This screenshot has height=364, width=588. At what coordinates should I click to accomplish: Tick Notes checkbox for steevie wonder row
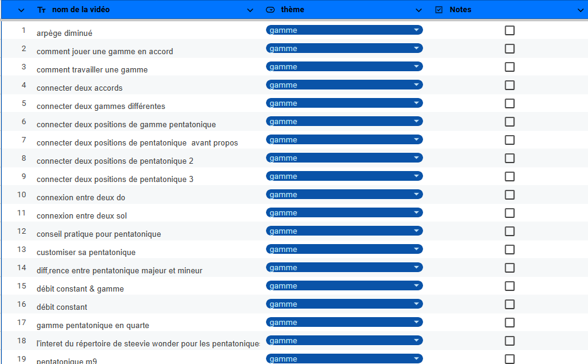coord(509,341)
